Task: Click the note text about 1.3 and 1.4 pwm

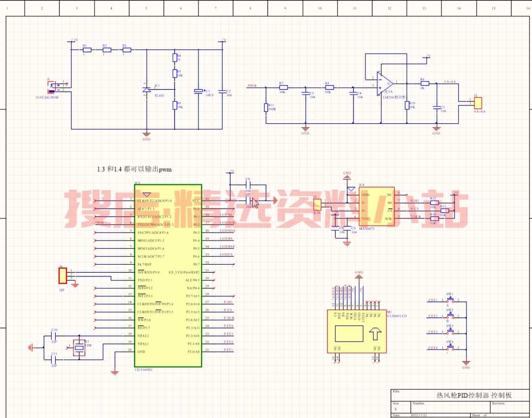Action: (134, 169)
